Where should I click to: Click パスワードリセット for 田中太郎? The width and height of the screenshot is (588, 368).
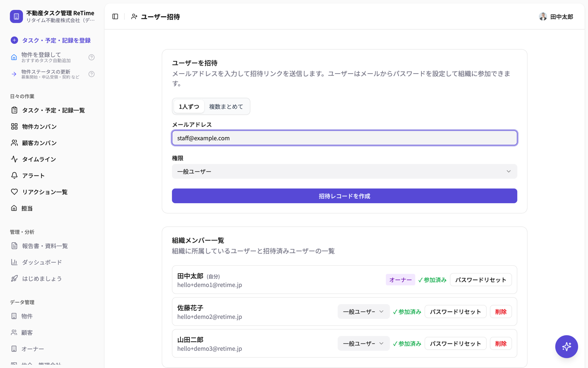click(x=481, y=280)
